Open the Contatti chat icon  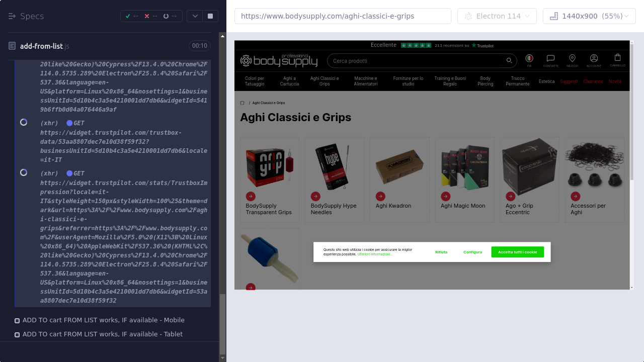click(x=550, y=58)
